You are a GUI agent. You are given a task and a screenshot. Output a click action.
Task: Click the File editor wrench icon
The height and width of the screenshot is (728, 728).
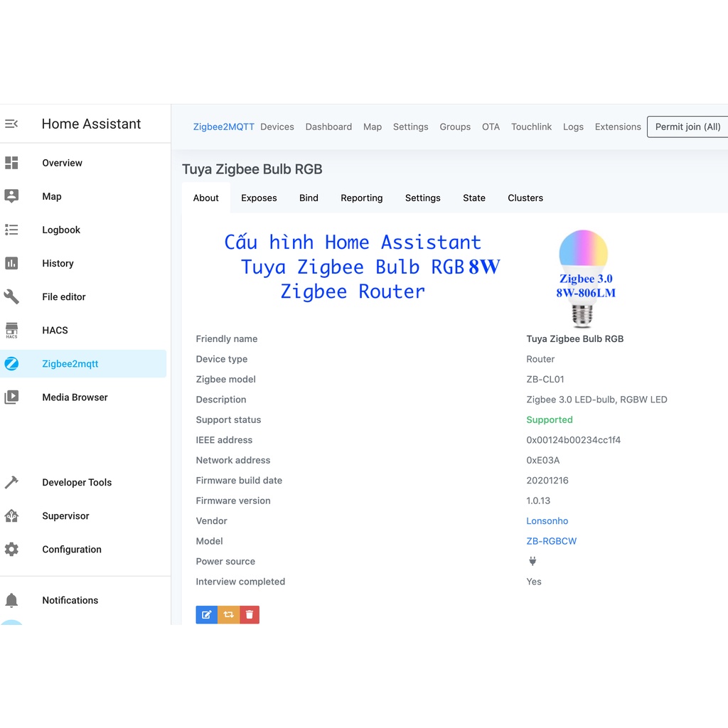pos(11,296)
